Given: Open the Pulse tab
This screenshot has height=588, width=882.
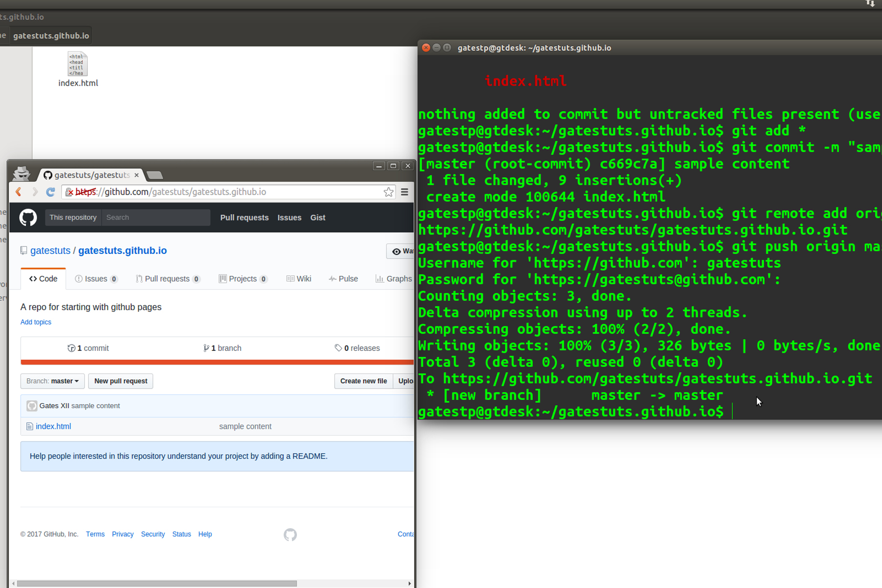Looking at the screenshot, I should (343, 279).
